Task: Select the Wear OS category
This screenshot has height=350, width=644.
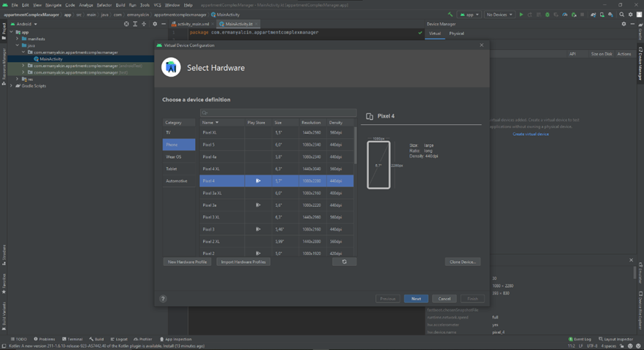Action: (174, 156)
